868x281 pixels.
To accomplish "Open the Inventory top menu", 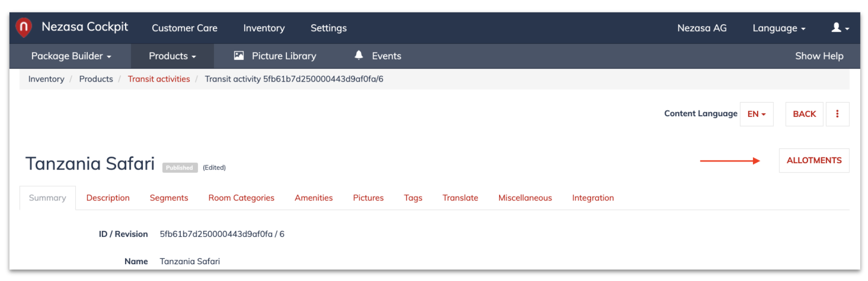I will tap(264, 28).
